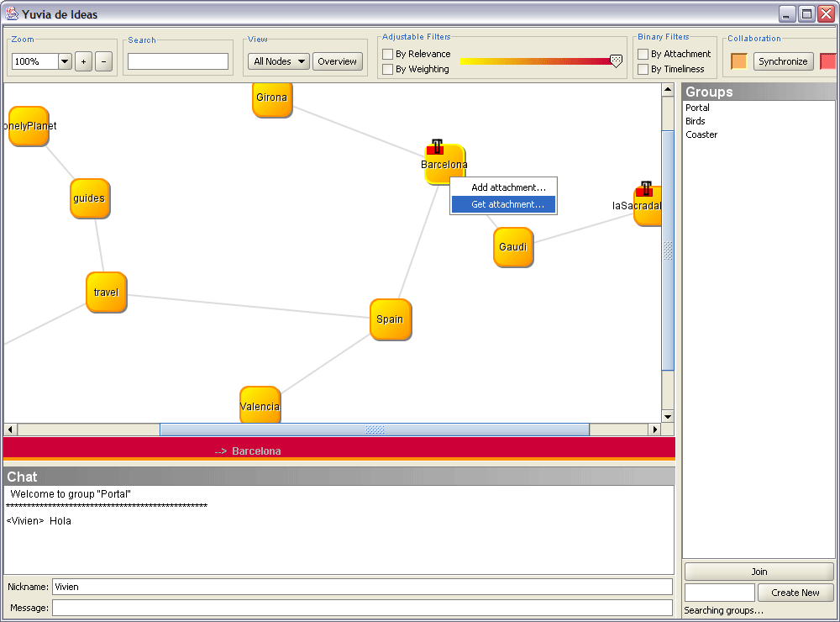Click into the Message input field
Image resolution: width=840 pixels, height=622 pixels.
tap(362, 608)
